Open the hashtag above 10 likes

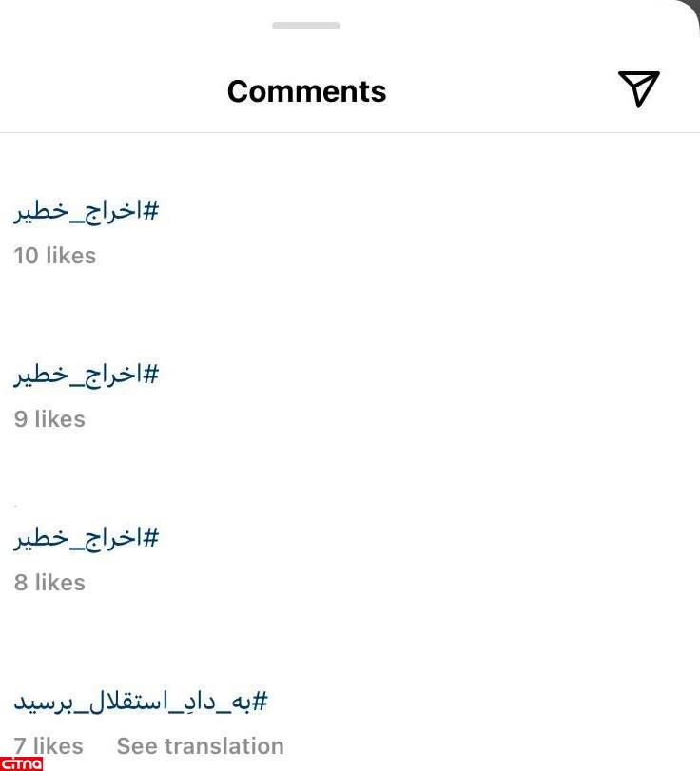(86, 212)
